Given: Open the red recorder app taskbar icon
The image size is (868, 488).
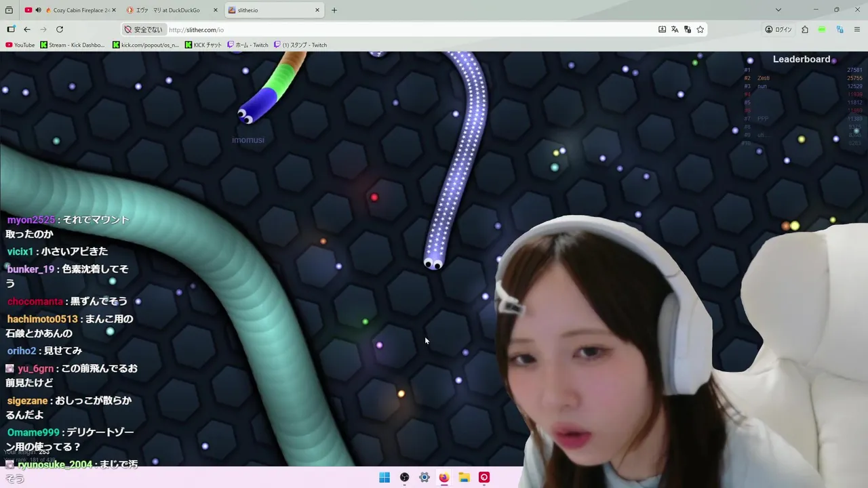Looking at the screenshot, I should (x=484, y=477).
